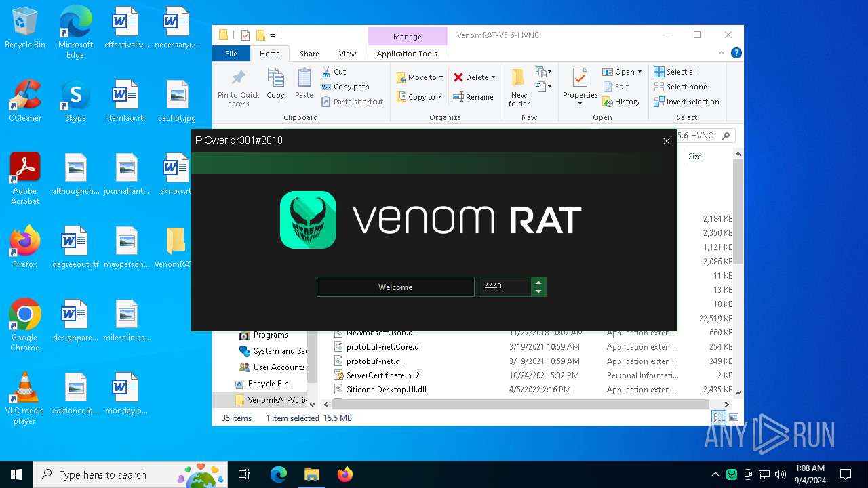The height and width of the screenshot is (488, 868).
Task: Open the Skype desktop shortcut
Action: [x=75, y=101]
